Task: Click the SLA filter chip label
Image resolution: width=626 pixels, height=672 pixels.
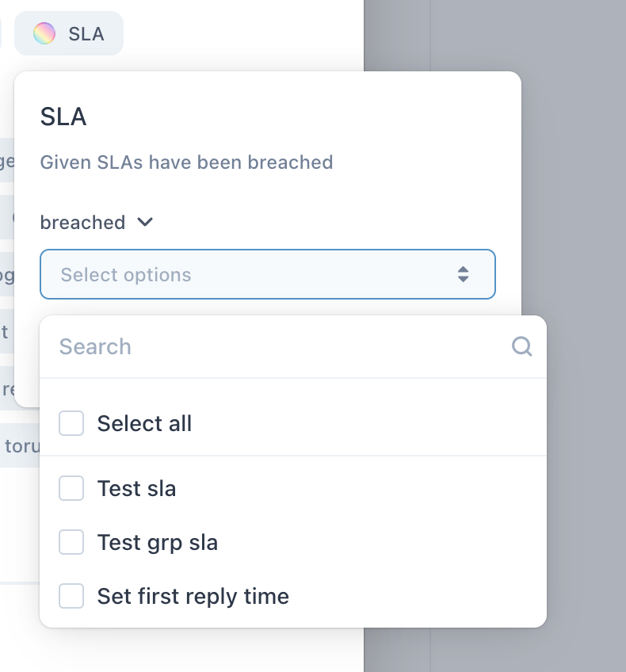Action: click(x=86, y=34)
